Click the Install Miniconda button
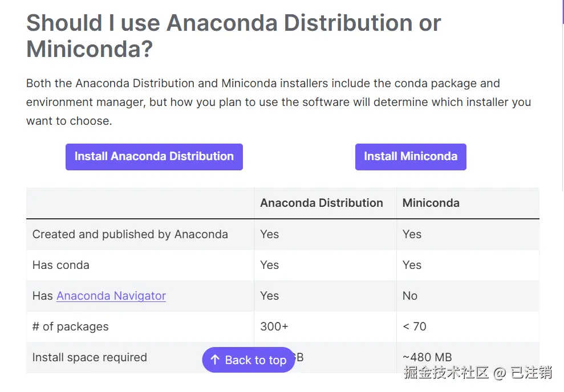This screenshot has height=392, width=564. pyautogui.click(x=411, y=157)
